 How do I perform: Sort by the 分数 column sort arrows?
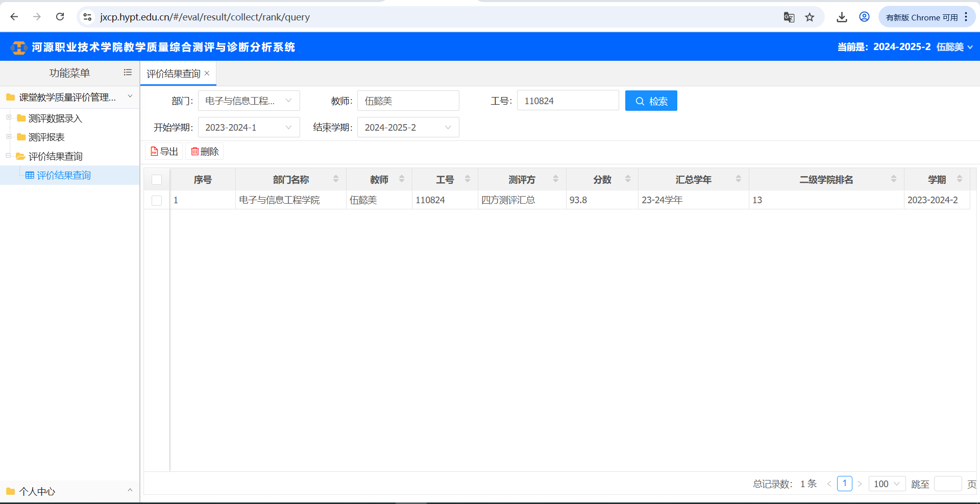pyautogui.click(x=628, y=179)
